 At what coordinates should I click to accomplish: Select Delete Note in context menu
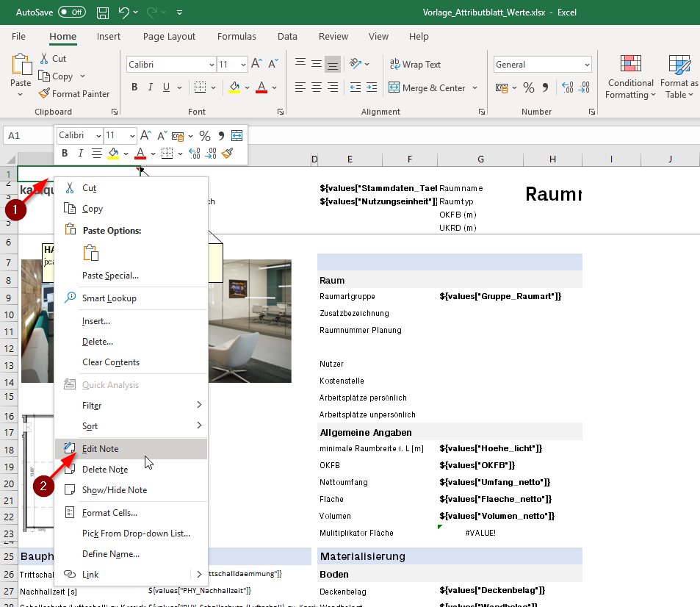click(x=131, y=470)
